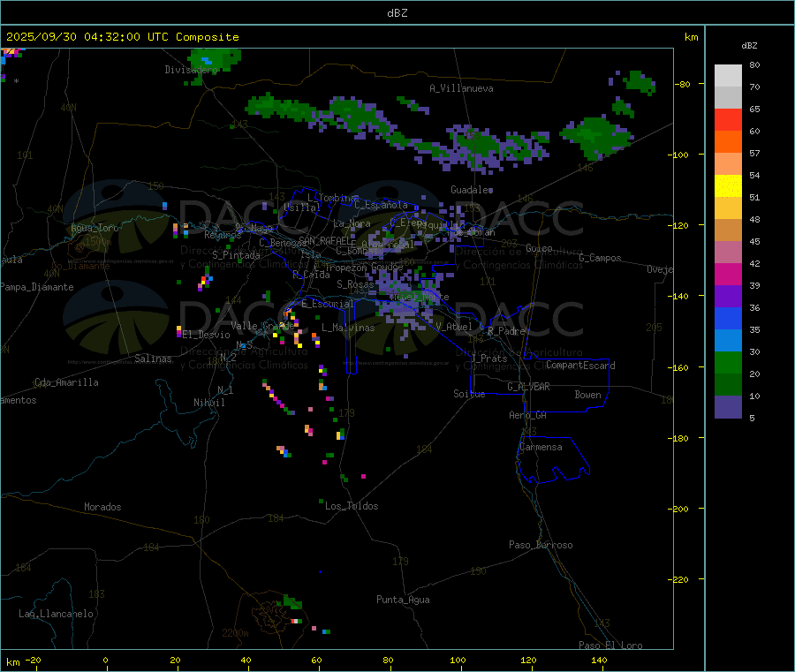Viewport: 795px width, 672px height.
Task: Click the 'Salinas' map label
Action: [153, 359]
